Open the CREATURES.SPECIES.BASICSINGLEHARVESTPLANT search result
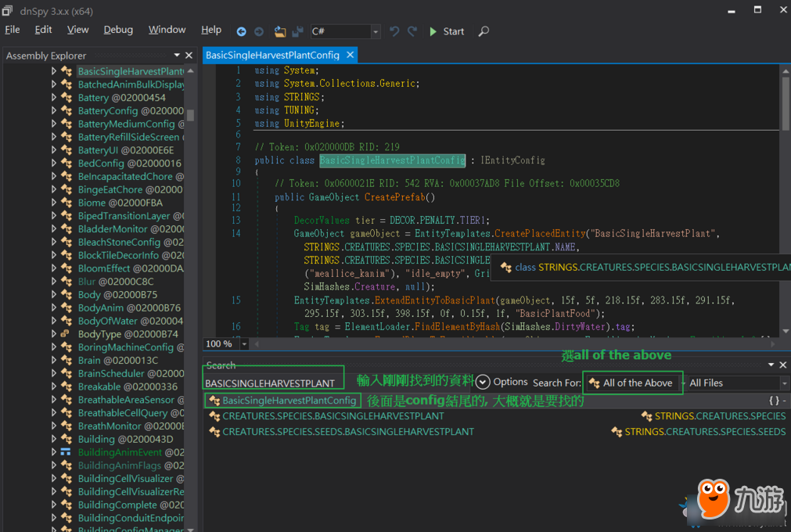This screenshot has height=532, width=791. 333,416
